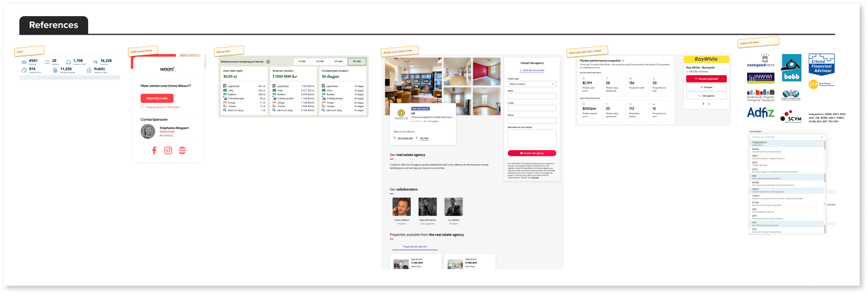Choose FFP option in the certificates list
Viewport: 868px width, 294px height.
(x=786, y=223)
